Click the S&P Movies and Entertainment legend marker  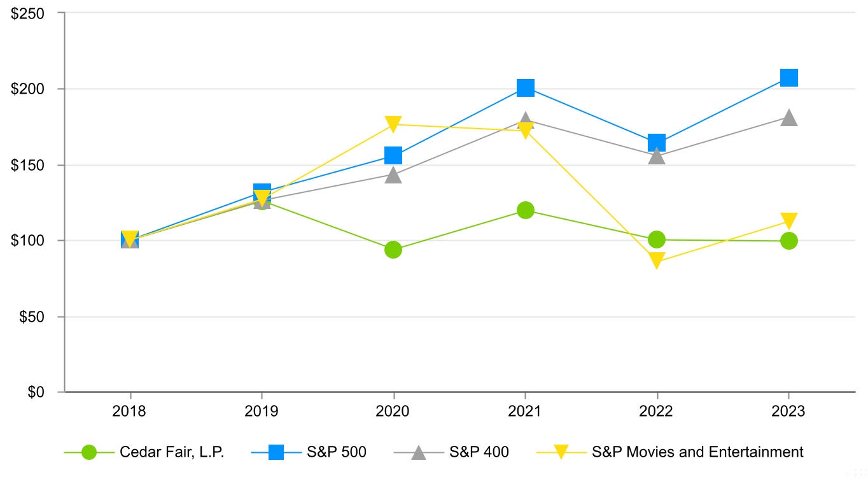pos(561,452)
